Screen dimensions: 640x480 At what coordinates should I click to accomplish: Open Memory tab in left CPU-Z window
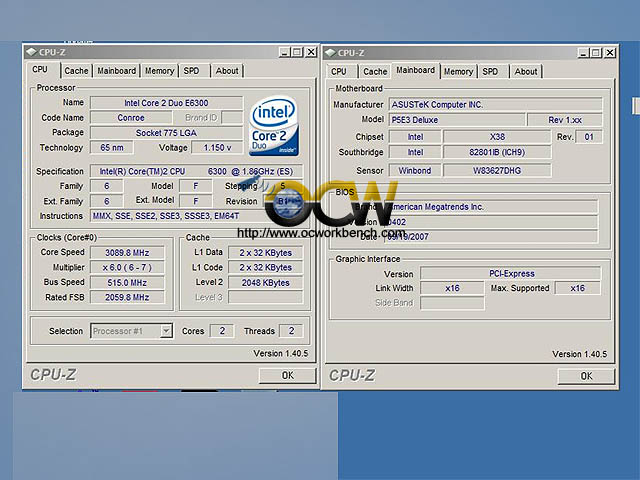(x=160, y=71)
